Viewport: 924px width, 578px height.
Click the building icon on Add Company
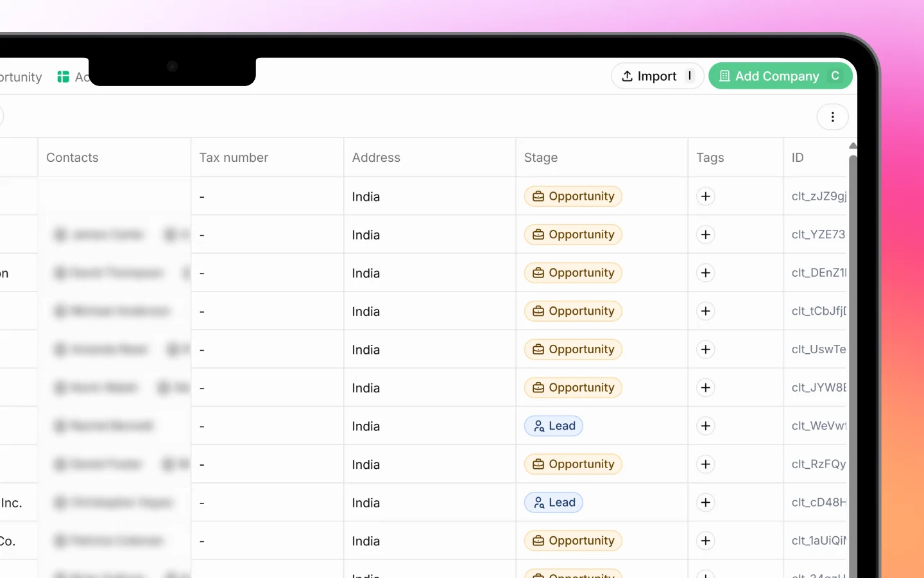(724, 76)
